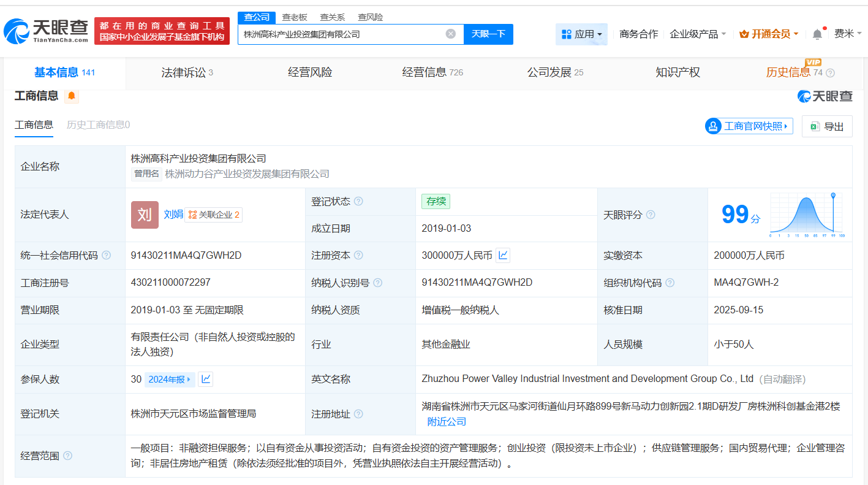The height and width of the screenshot is (485, 868).
Task: Open registered capital trend chart icon
Action: [503, 256]
